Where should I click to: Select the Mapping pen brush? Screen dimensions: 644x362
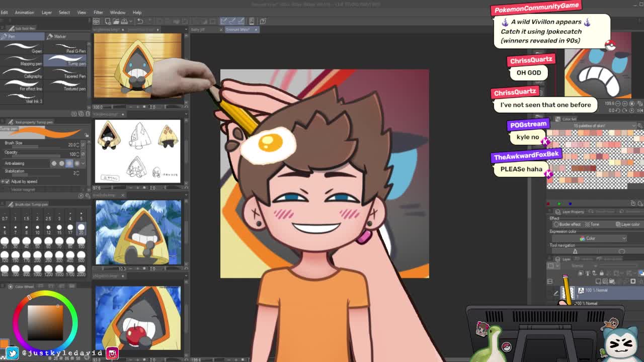[22, 61]
